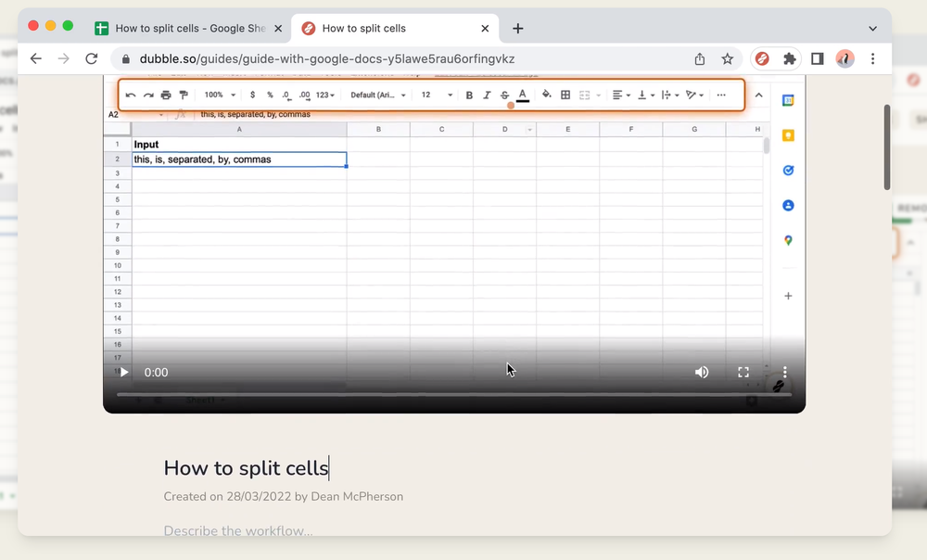Open column D header dropdown arrow
Viewport: 927px width, 560px height.
[x=529, y=130]
